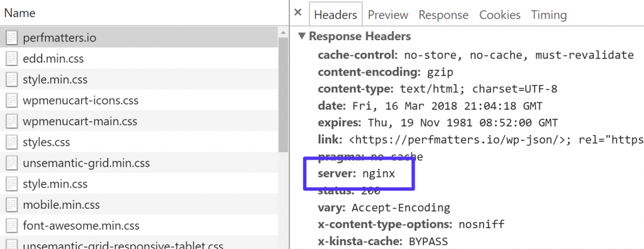Close the request details pane
644x249 pixels.
298,13
